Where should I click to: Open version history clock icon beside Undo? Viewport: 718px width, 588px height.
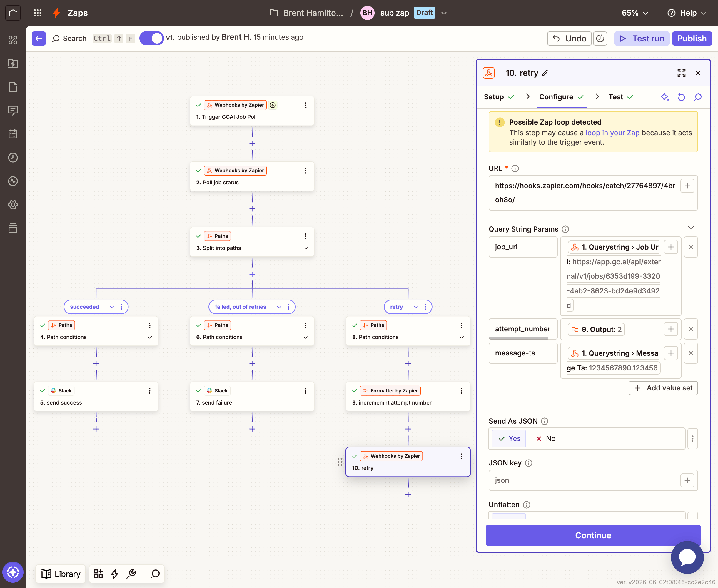600,39
